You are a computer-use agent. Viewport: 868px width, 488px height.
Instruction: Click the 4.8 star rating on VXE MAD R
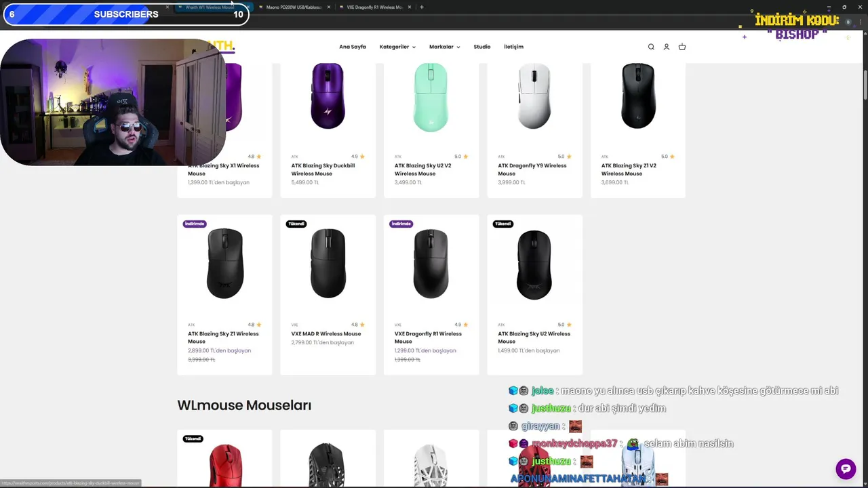358,325
